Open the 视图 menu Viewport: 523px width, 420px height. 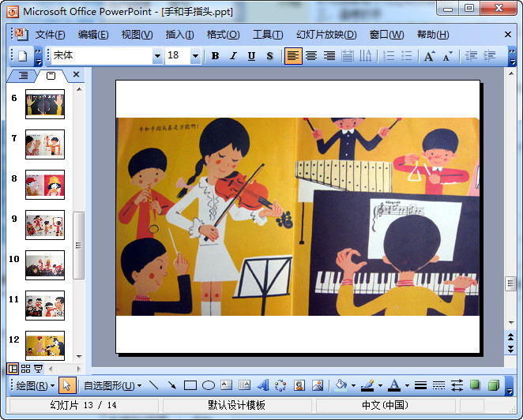click(137, 35)
